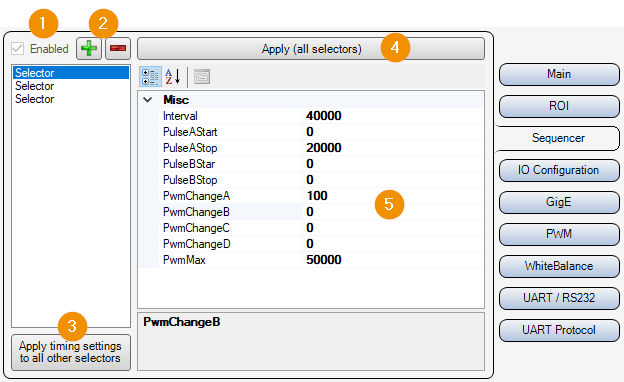Click Apply (all selectors) button
The width and height of the screenshot is (624, 382).
(x=311, y=49)
